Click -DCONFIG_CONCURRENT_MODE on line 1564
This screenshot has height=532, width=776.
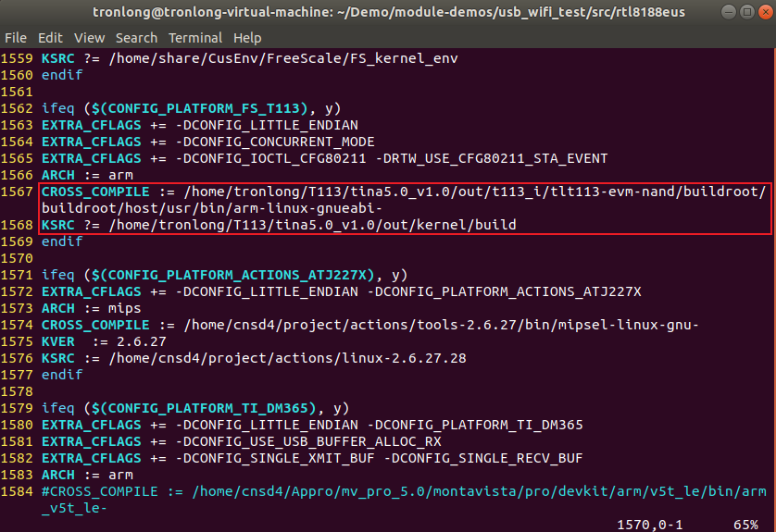(x=275, y=142)
